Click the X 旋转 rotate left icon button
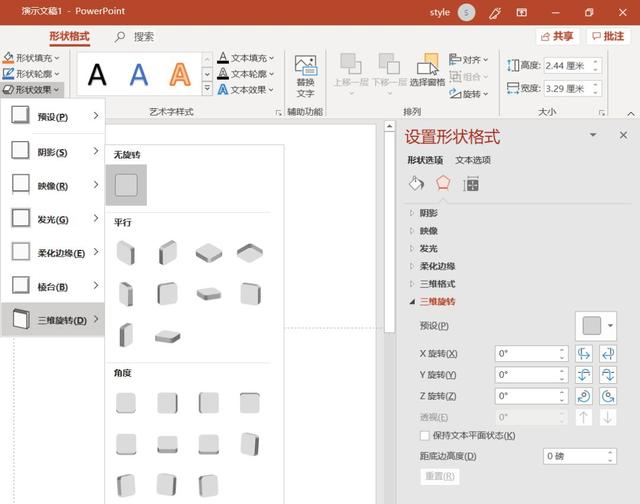640x504 pixels. pyautogui.click(x=585, y=353)
